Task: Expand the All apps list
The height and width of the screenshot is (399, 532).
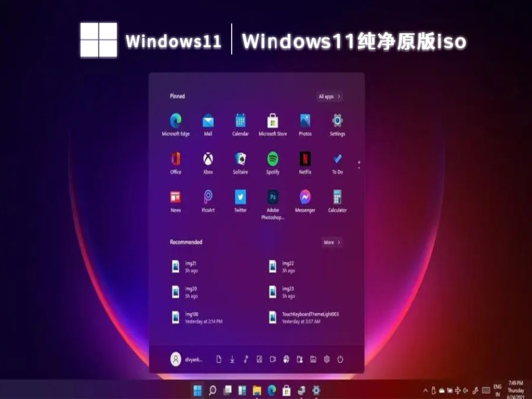Action: pos(329,96)
